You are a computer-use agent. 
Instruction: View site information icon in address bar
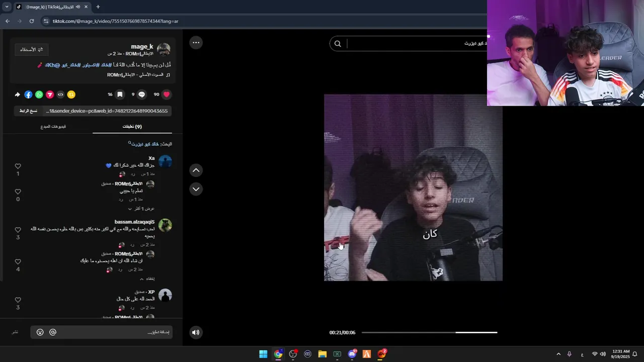point(46,21)
